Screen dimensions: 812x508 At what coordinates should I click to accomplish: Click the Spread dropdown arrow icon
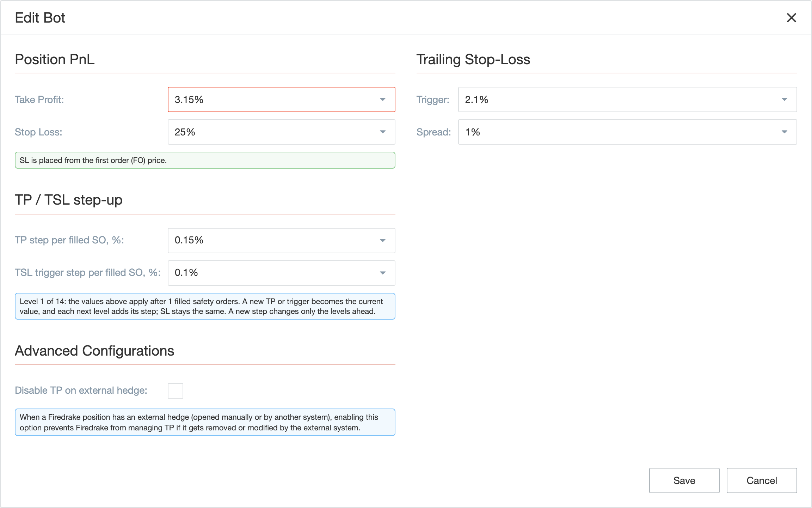[x=785, y=132]
